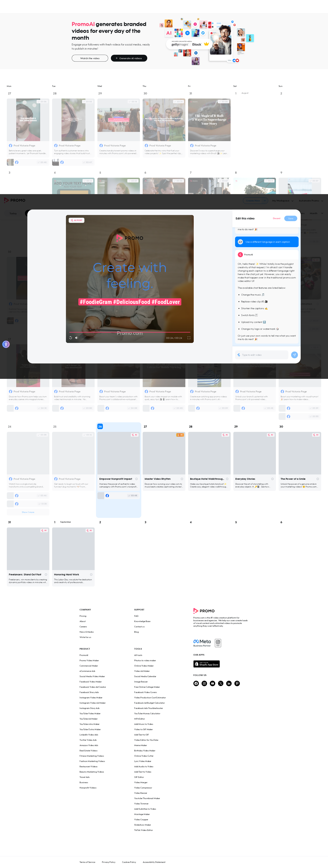The height and width of the screenshot is (868, 328).
Task: Click the Facebook icon on the August 26 scheduled post
Action: click(x=107, y=495)
